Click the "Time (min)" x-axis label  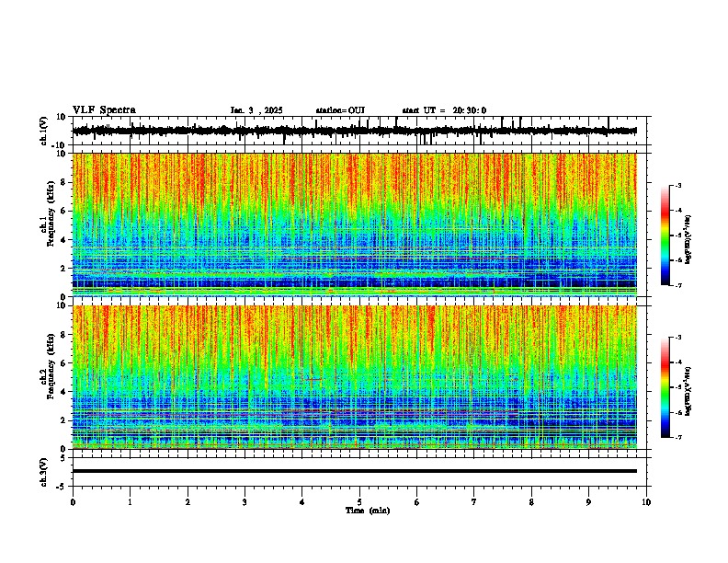(368, 511)
